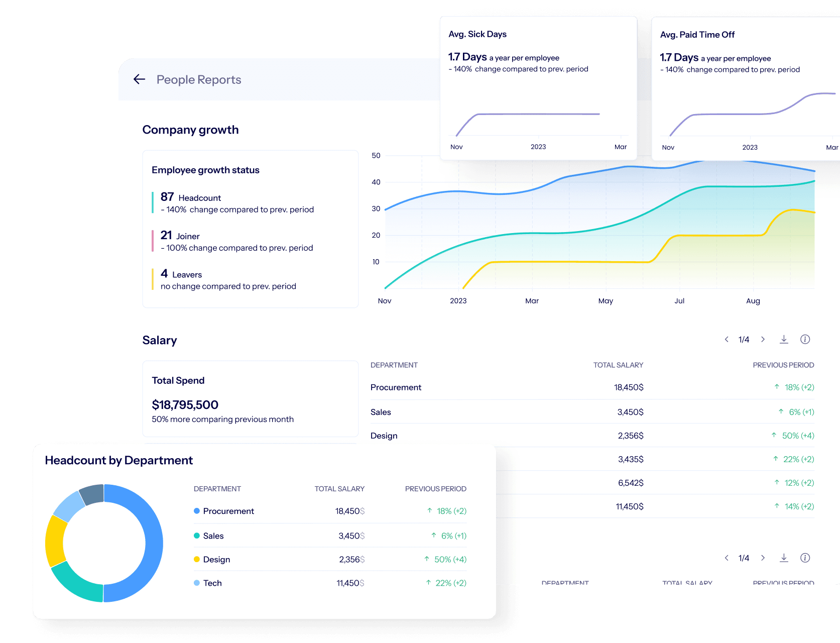The image size is (840, 643).
Task: Go back using the People Reports arrow
Action: (x=139, y=79)
